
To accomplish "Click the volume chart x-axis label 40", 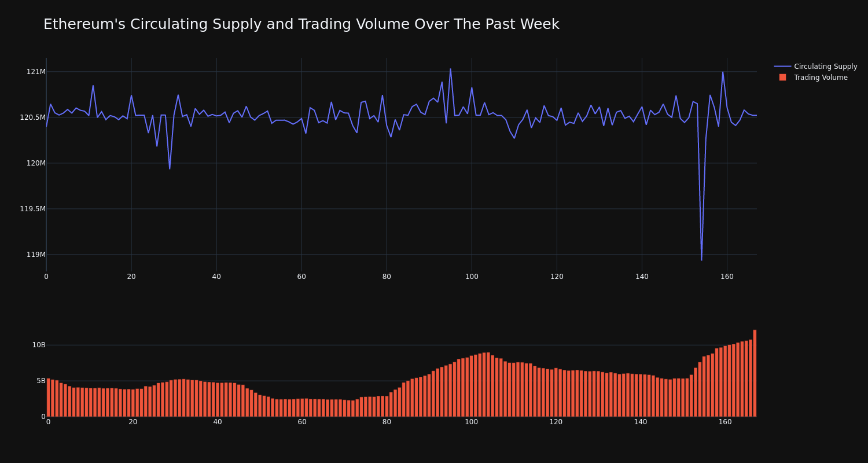I will tap(218, 422).
